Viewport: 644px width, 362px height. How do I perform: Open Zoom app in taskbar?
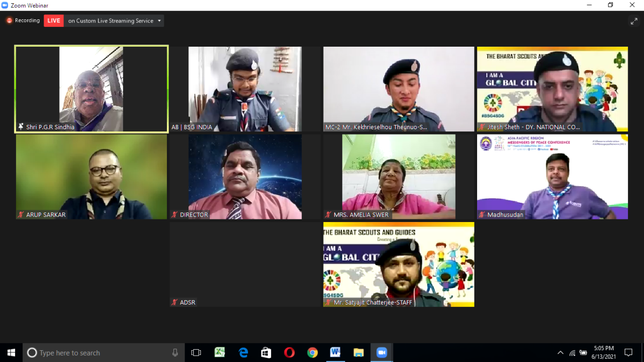pos(382,352)
